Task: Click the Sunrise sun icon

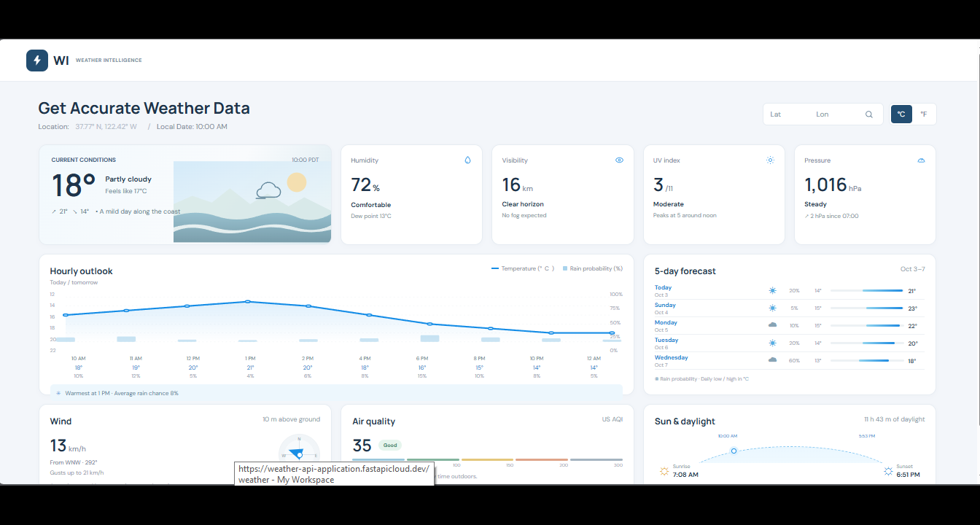Action: [664, 471]
